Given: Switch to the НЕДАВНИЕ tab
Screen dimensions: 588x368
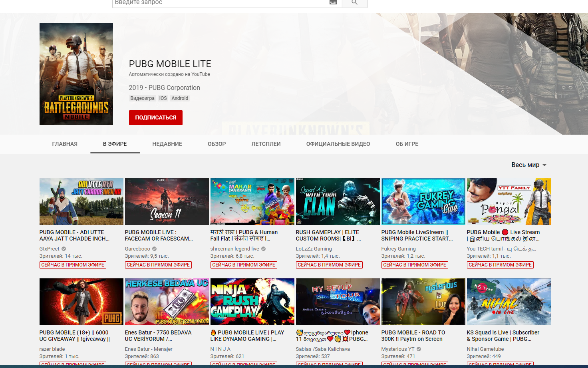Looking at the screenshot, I should (x=167, y=144).
